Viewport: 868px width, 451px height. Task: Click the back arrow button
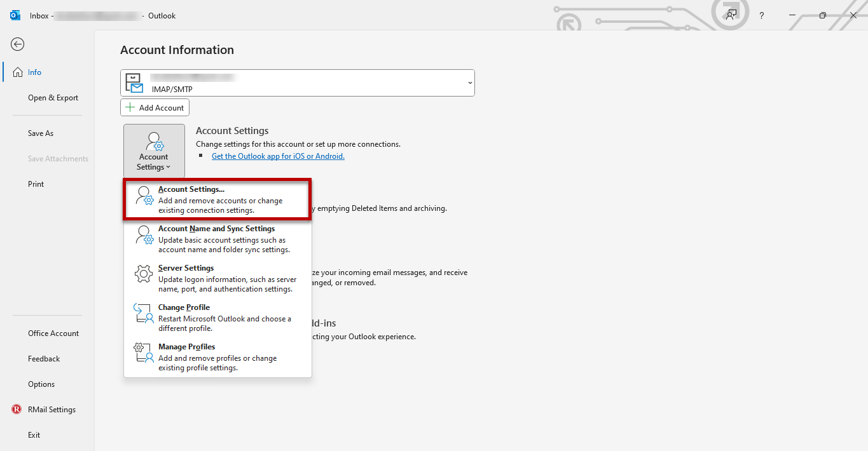click(x=17, y=44)
